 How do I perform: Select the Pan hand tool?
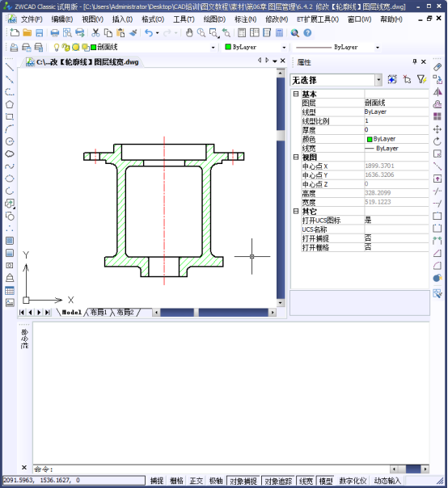(x=189, y=32)
